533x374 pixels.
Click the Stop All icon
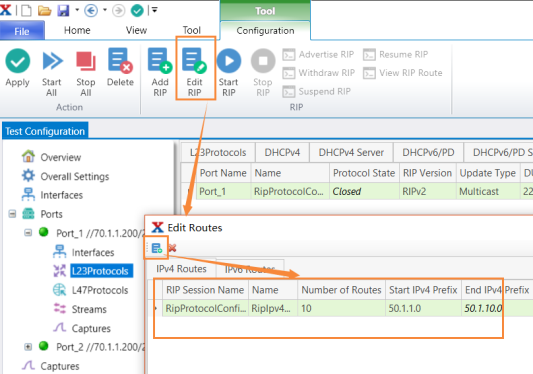coord(86,62)
